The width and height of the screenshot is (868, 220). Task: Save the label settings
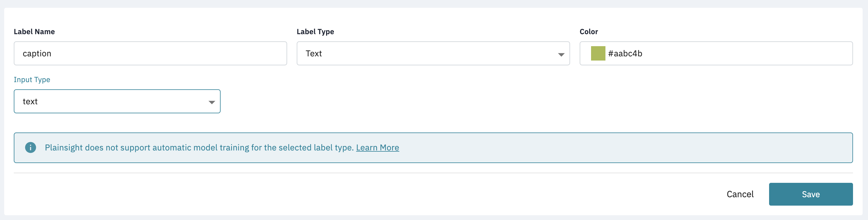811,194
